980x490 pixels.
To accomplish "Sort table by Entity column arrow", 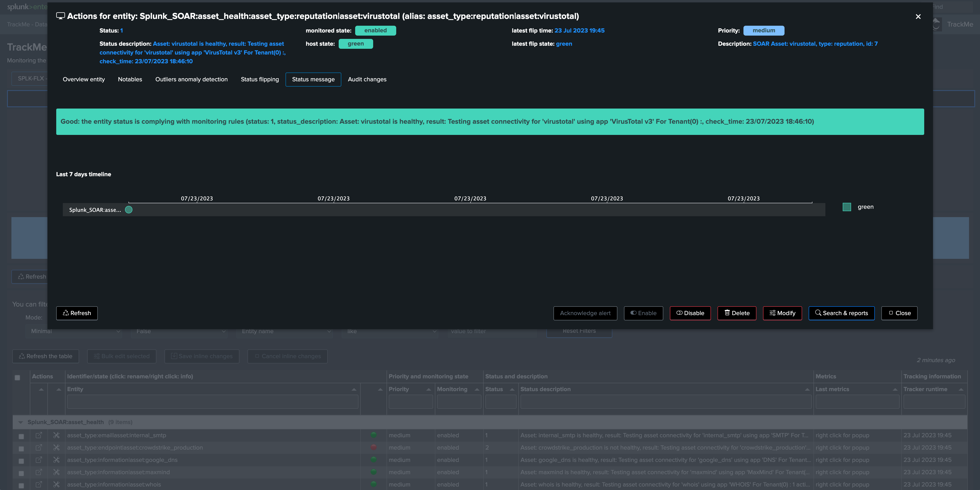I will point(354,390).
